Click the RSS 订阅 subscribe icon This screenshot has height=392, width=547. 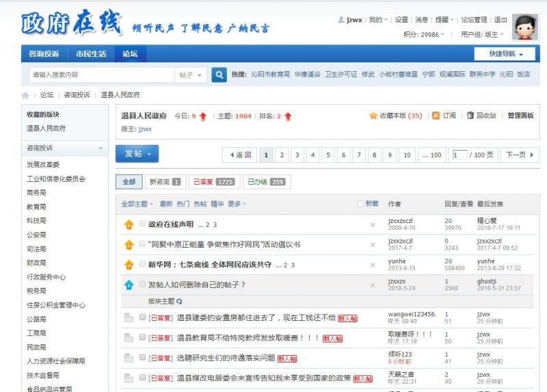(x=436, y=116)
